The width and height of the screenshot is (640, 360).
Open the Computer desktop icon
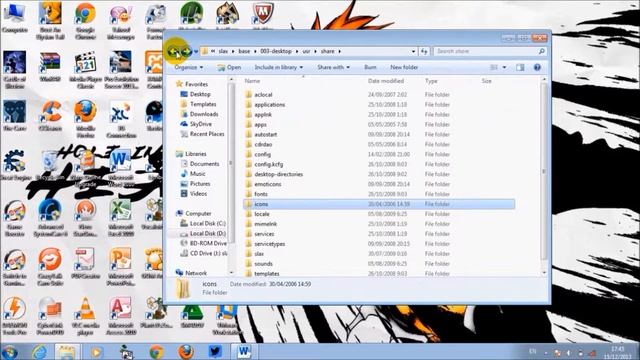[x=15, y=18]
